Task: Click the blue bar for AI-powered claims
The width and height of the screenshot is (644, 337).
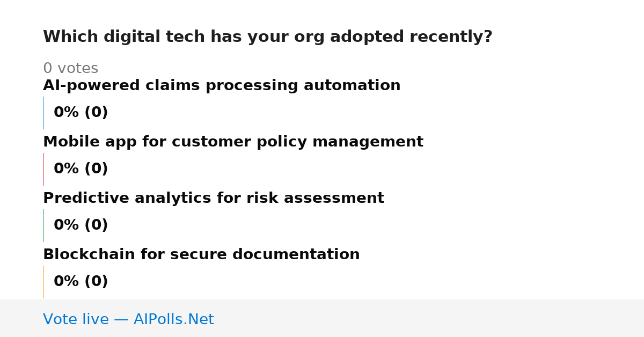Action: [x=43, y=113]
